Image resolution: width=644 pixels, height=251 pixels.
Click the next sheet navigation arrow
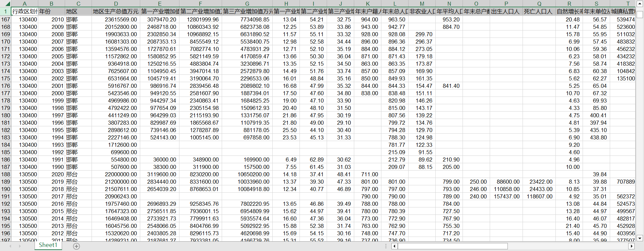[x=20, y=246]
